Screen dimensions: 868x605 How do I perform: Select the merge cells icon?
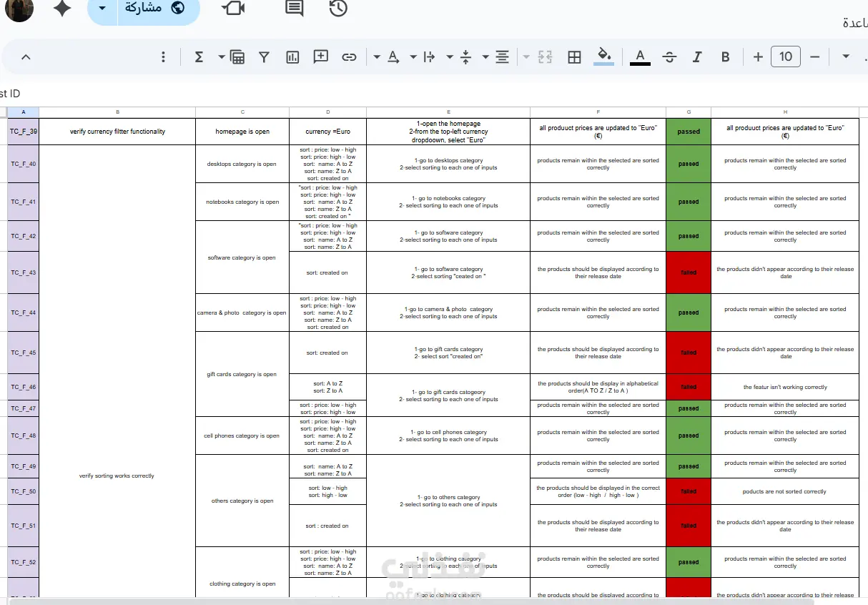coord(545,57)
